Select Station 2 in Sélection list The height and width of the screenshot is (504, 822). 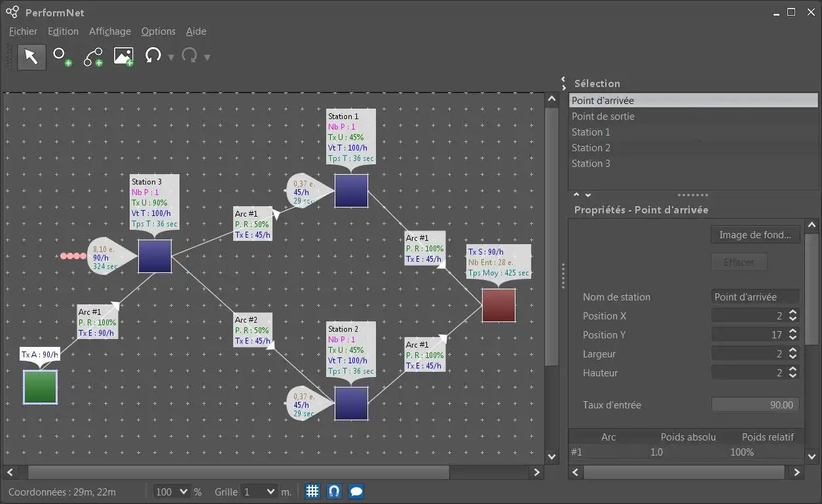[591, 148]
